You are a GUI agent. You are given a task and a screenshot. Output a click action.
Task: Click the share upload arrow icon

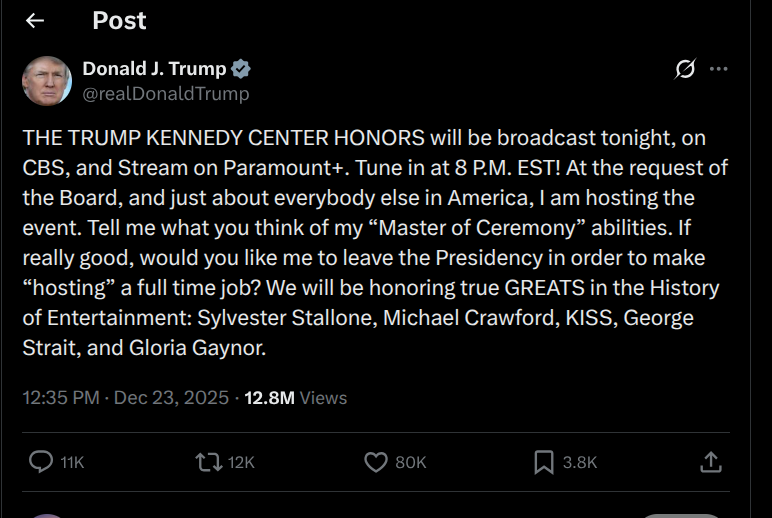[710, 461]
